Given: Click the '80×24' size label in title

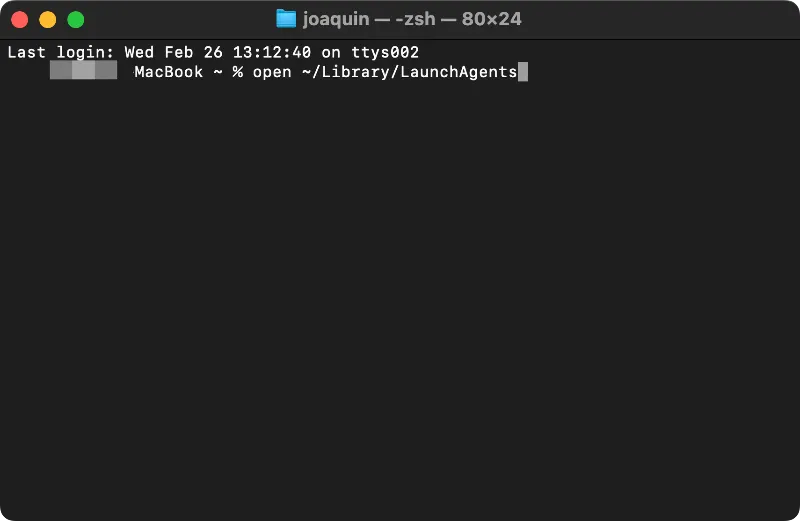Looking at the screenshot, I should (x=492, y=19).
